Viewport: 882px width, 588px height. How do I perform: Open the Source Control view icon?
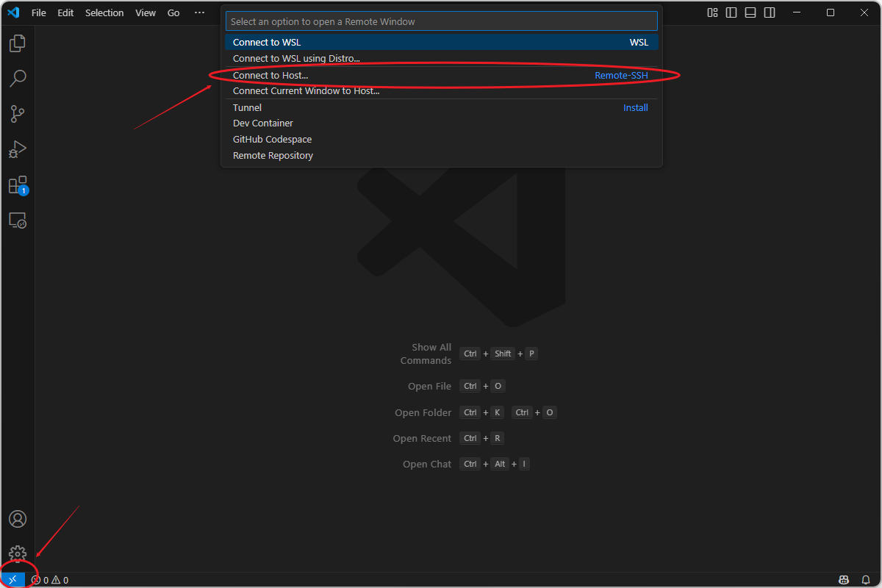point(18,114)
